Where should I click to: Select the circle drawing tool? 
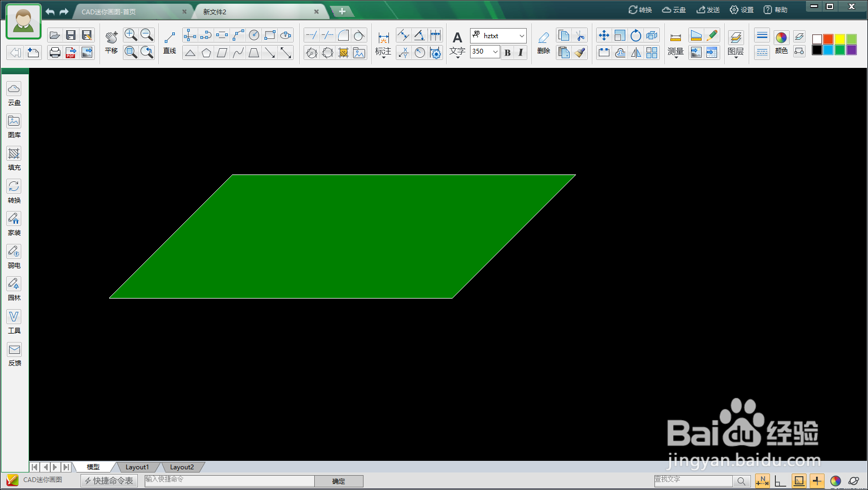(254, 36)
